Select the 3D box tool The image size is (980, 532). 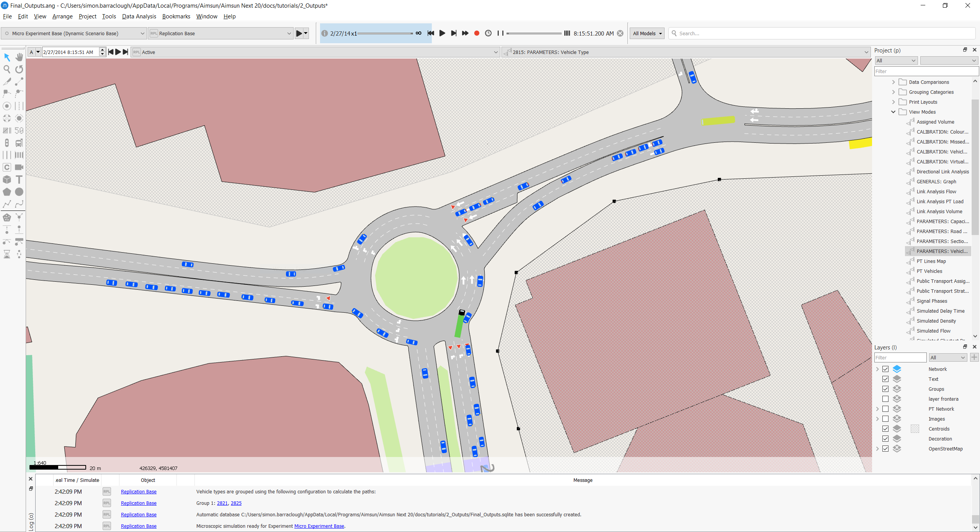coord(7,180)
